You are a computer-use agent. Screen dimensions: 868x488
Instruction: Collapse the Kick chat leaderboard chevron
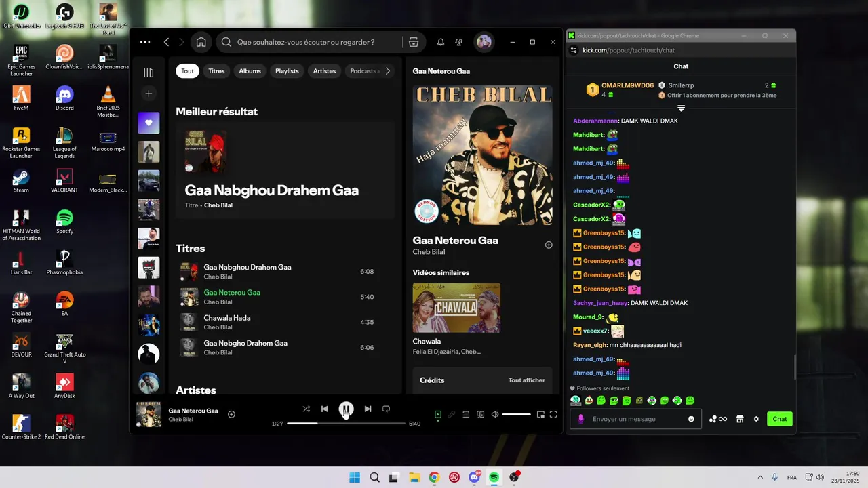pyautogui.click(x=681, y=108)
